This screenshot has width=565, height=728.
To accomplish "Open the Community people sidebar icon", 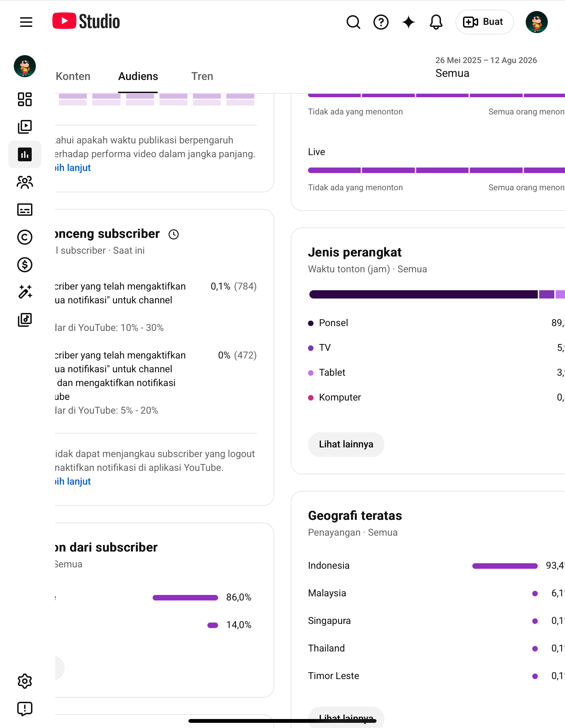I will 25,182.
